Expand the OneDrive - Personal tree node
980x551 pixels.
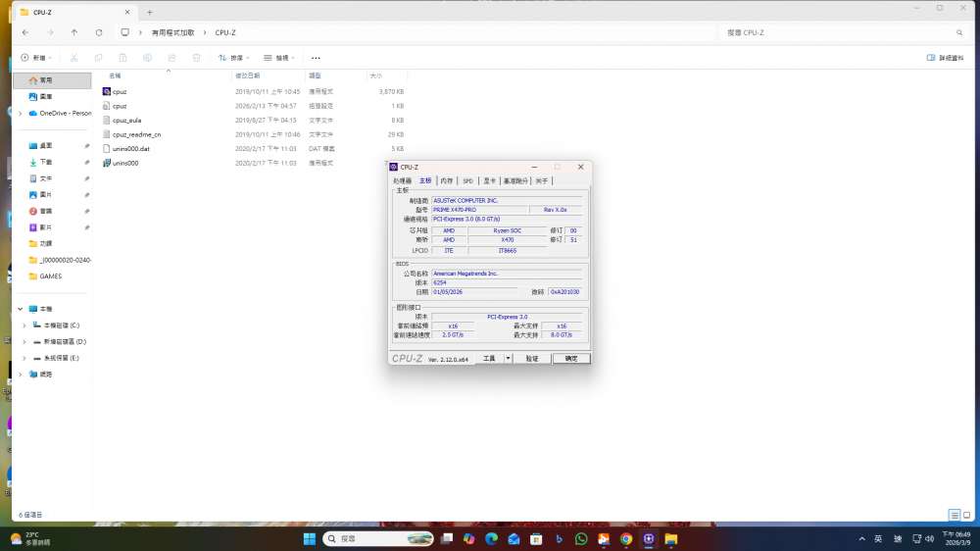(x=21, y=113)
